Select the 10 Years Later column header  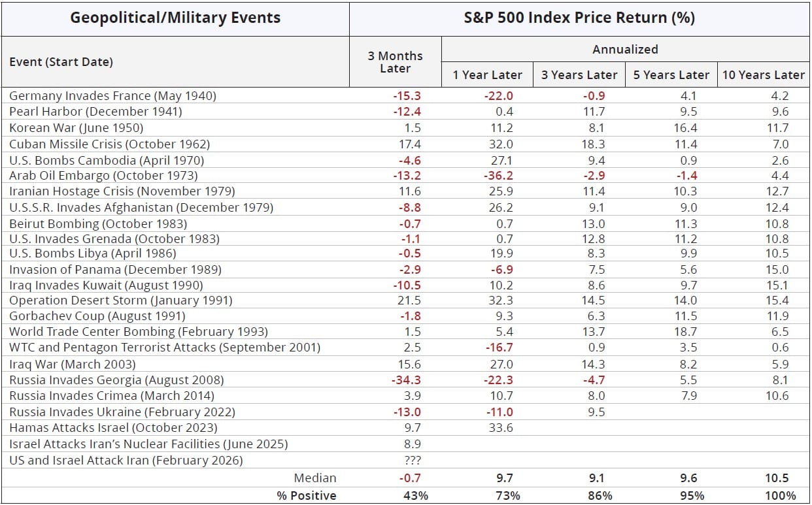(763, 75)
